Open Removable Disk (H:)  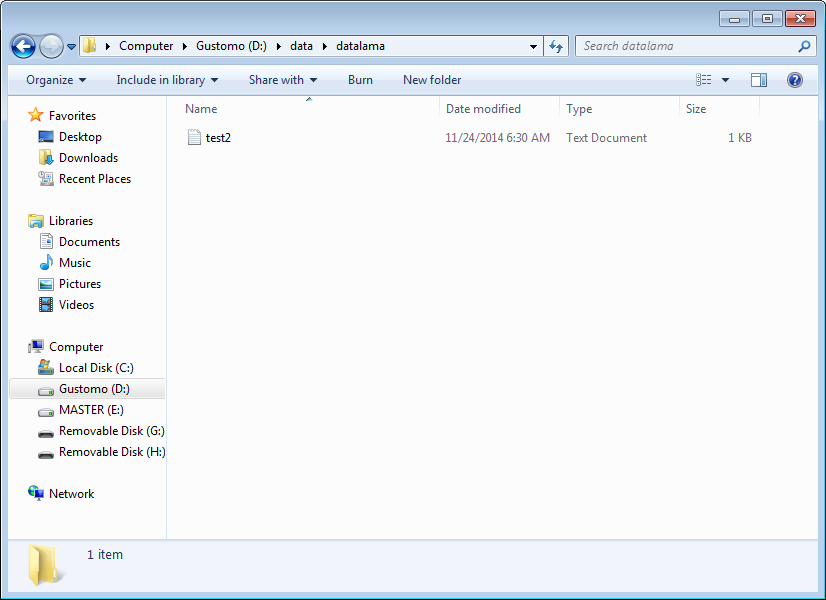coord(112,452)
